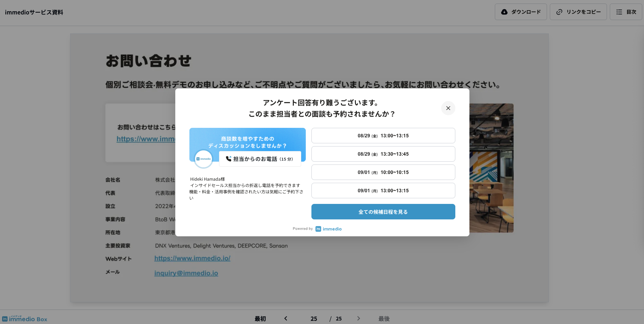Open the 目次 table of contents
The height and width of the screenshot is (324, 644).
coord(626,12)
